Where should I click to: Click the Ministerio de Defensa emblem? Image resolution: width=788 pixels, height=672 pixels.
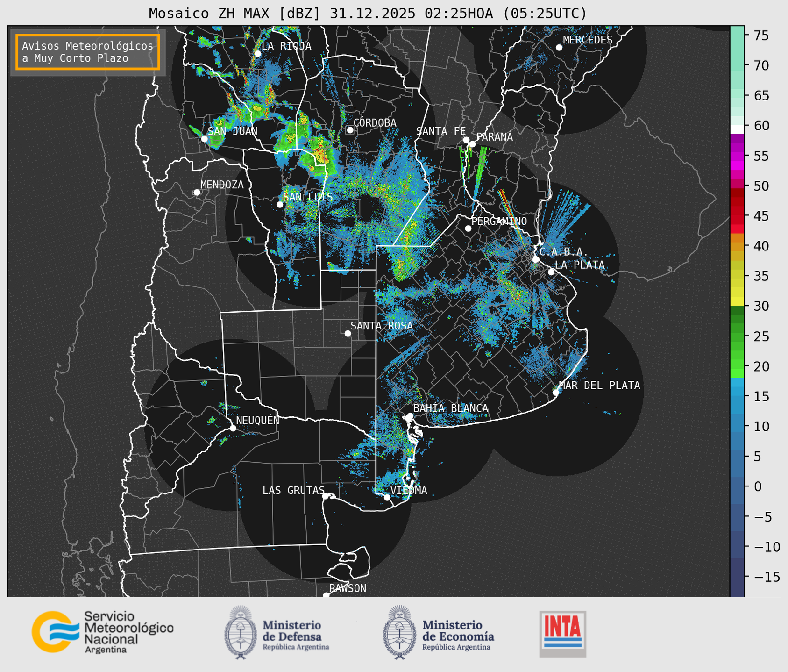tap(240, 632)
